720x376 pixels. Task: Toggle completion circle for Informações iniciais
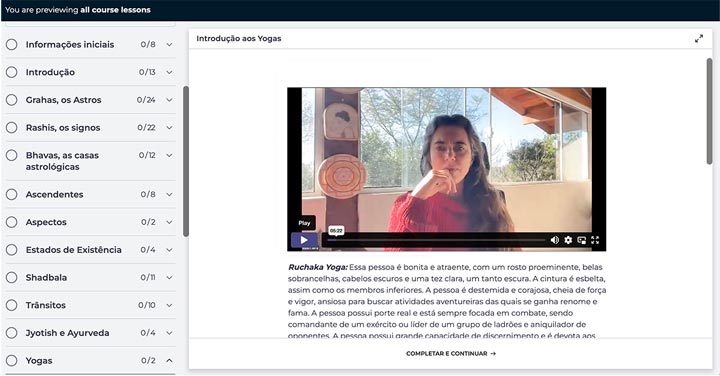(x=12, y=45)
